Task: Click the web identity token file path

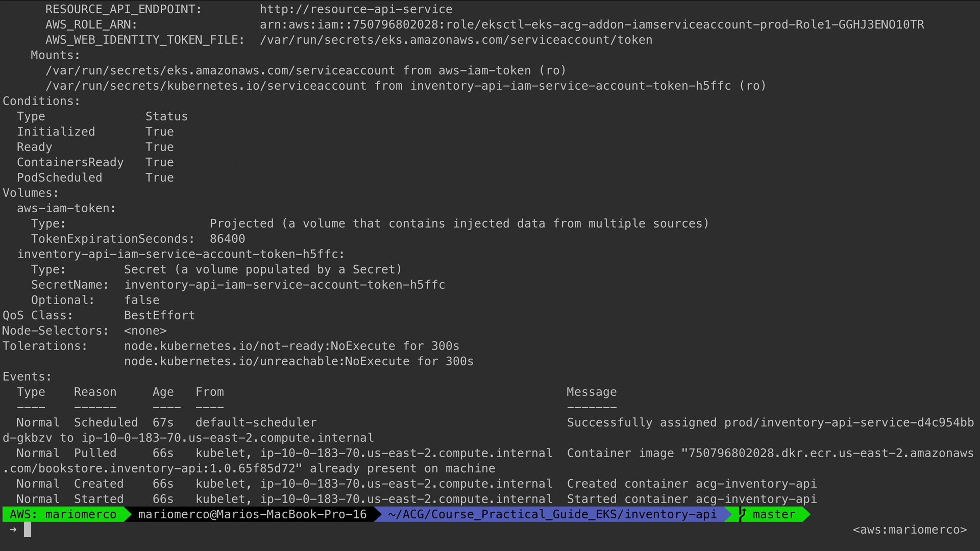Action: point(456,40)
